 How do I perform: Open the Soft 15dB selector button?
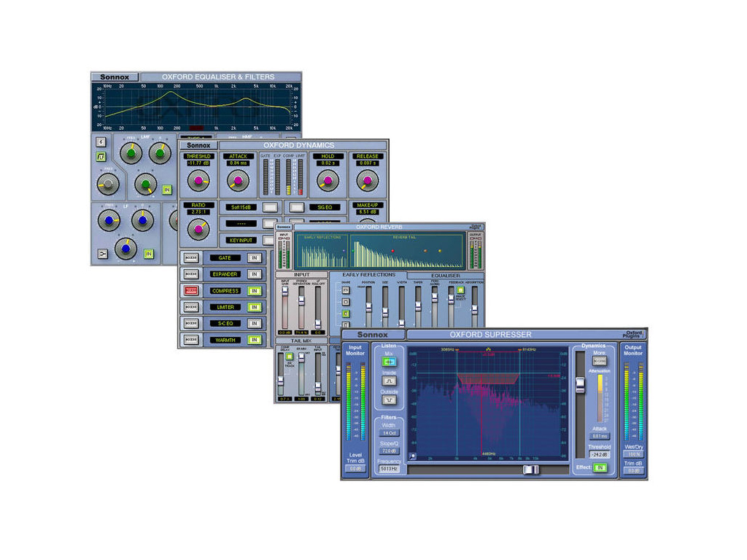[x=270, y=207]
